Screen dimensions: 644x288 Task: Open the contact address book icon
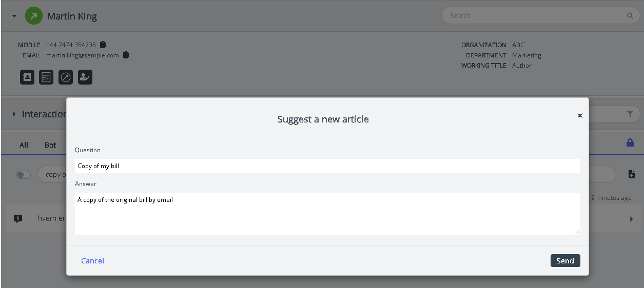point(27,77)
